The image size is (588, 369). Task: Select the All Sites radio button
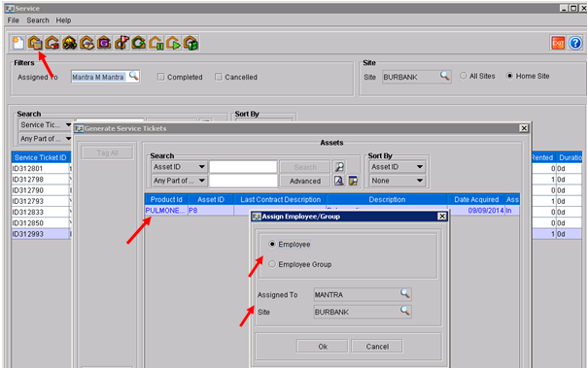point(464,76)
